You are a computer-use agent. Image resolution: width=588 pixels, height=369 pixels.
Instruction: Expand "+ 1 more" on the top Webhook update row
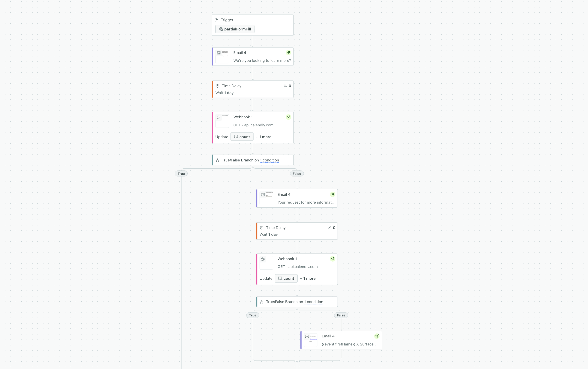263,137
